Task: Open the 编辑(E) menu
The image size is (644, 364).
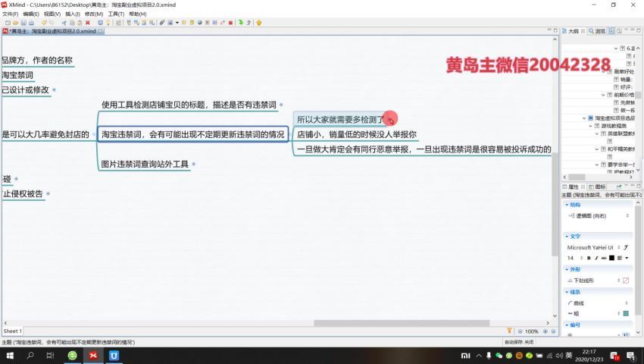Action: tap(31, 14)
